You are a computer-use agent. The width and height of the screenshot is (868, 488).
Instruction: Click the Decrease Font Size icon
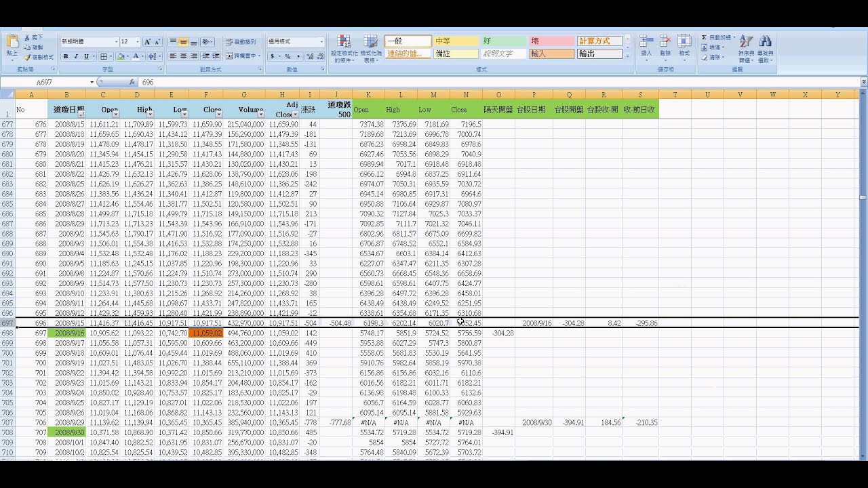coord(157,42)
